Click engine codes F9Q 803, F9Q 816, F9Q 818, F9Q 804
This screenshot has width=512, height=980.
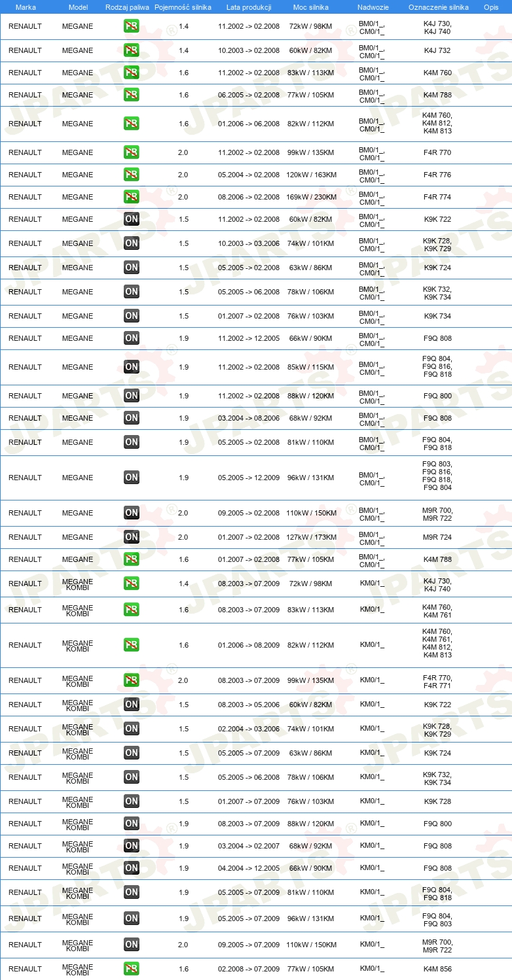point(437,476)
